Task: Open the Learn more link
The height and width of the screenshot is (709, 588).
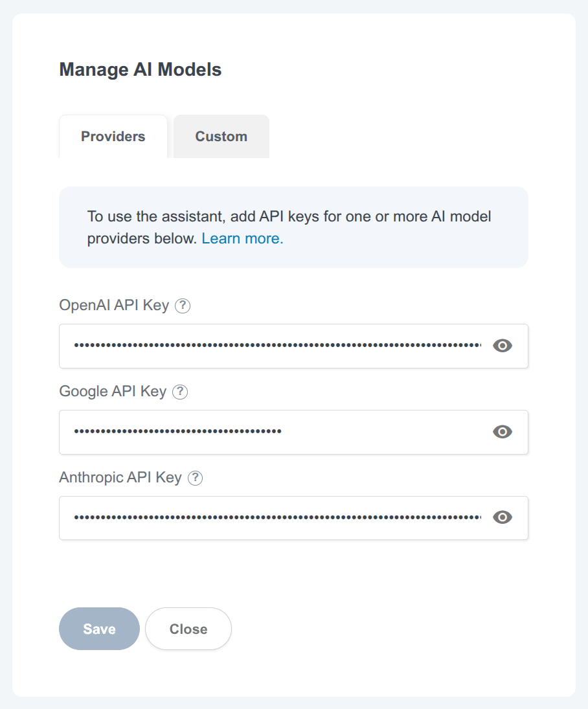Action: (x=241, y=238)
